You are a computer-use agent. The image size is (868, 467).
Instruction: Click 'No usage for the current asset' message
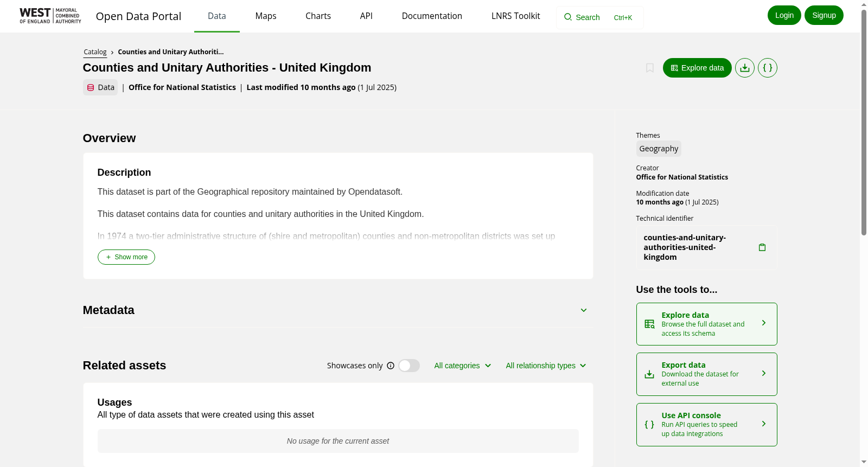click(x=338, y=441)
